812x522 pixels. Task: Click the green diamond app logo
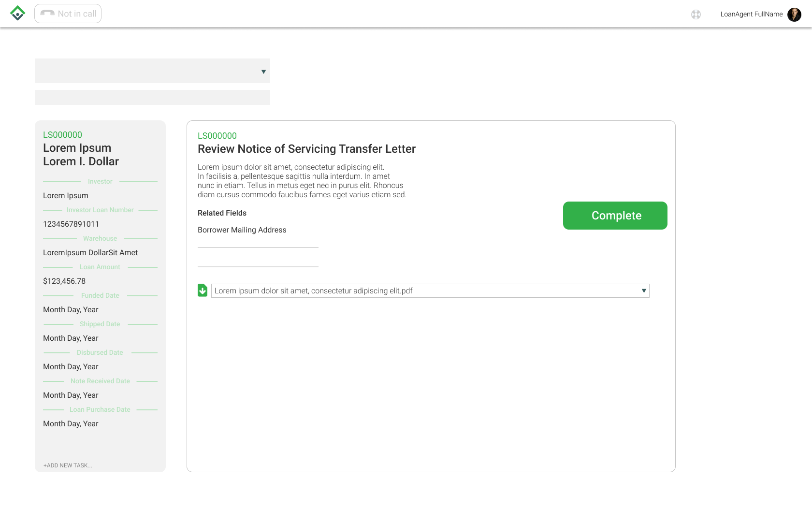click(x=17, y=13)
